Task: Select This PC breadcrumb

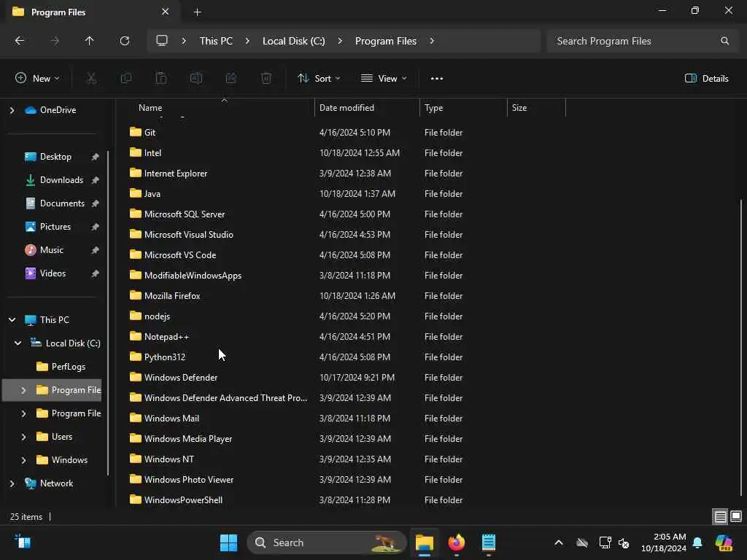Action: [x=216, y=41]
